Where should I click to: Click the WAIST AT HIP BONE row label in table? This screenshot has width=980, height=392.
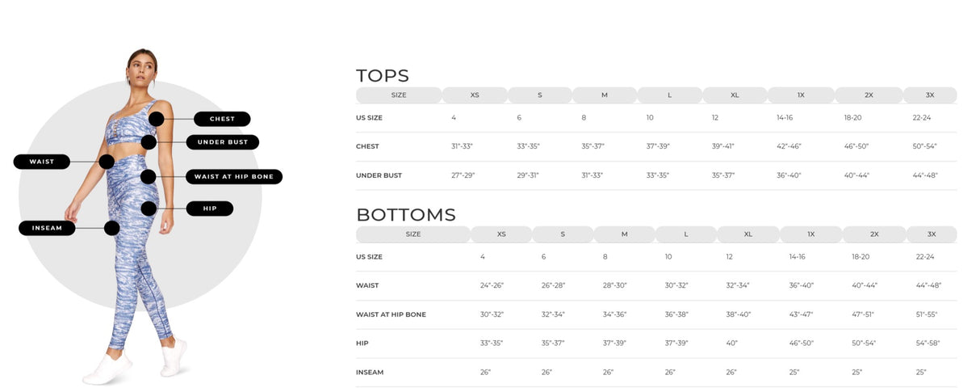pos(391,314)
